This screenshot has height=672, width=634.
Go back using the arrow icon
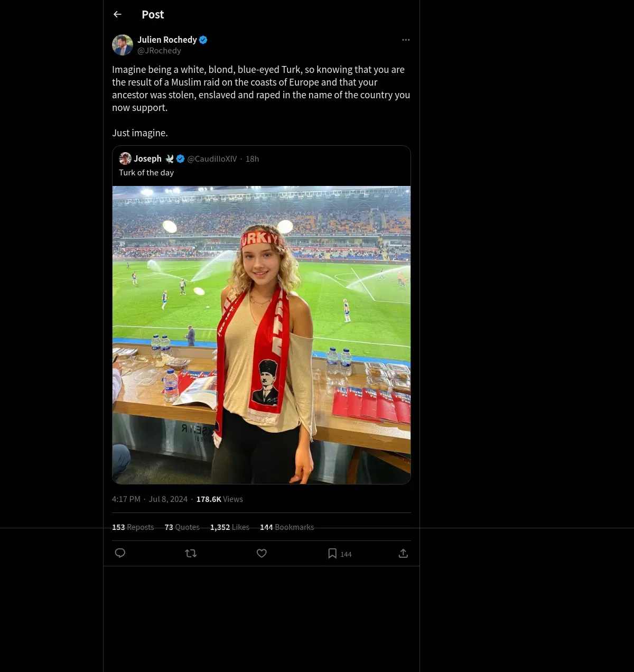point(117,14)
